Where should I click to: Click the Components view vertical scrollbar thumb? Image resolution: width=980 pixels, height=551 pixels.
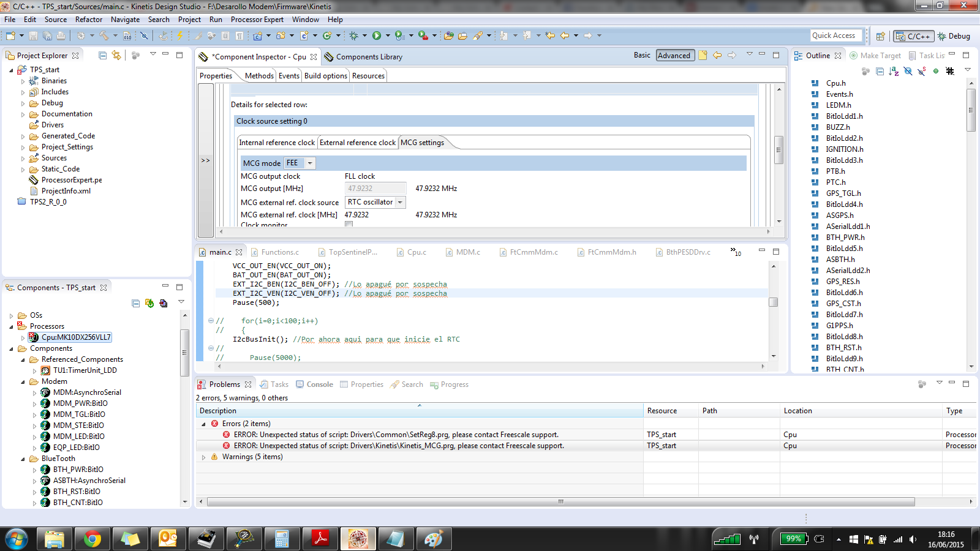(184, 353)
